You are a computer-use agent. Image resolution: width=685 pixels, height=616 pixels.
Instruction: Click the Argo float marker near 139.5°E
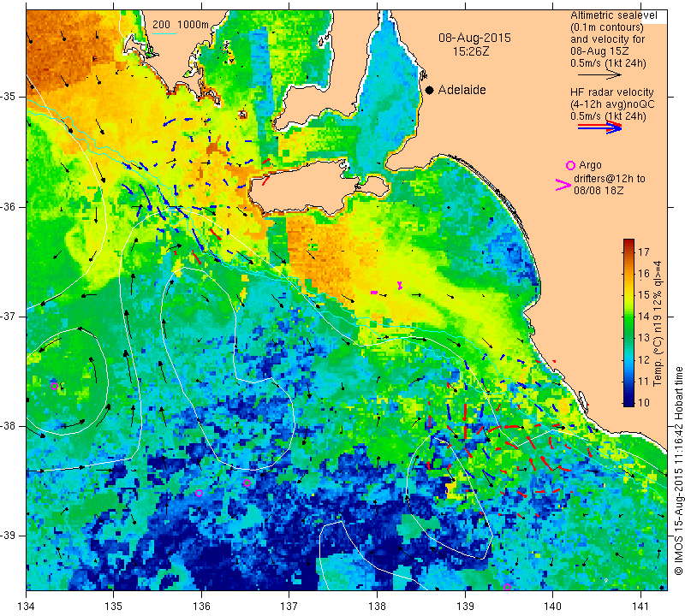point(507,587)
